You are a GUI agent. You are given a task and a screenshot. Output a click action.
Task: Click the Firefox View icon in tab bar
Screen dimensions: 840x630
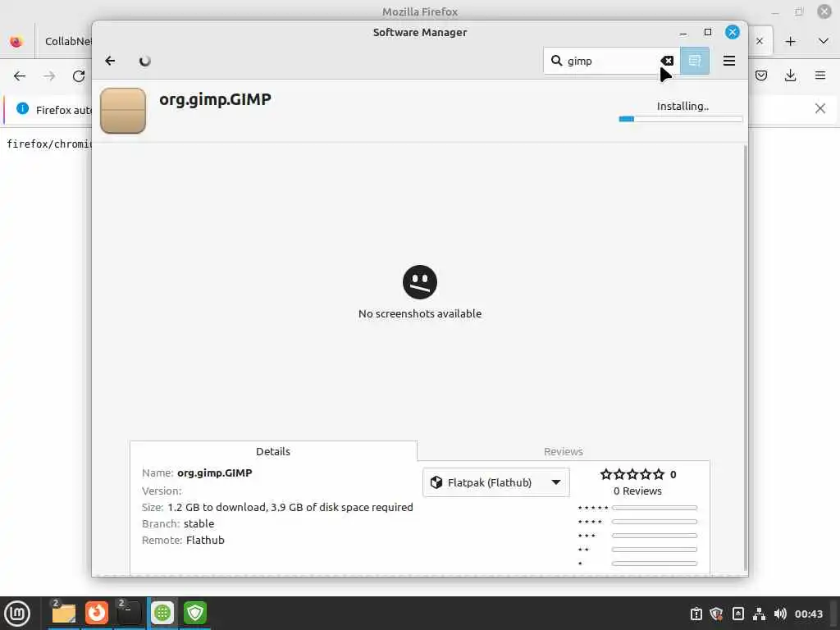(x=16, y=41)
